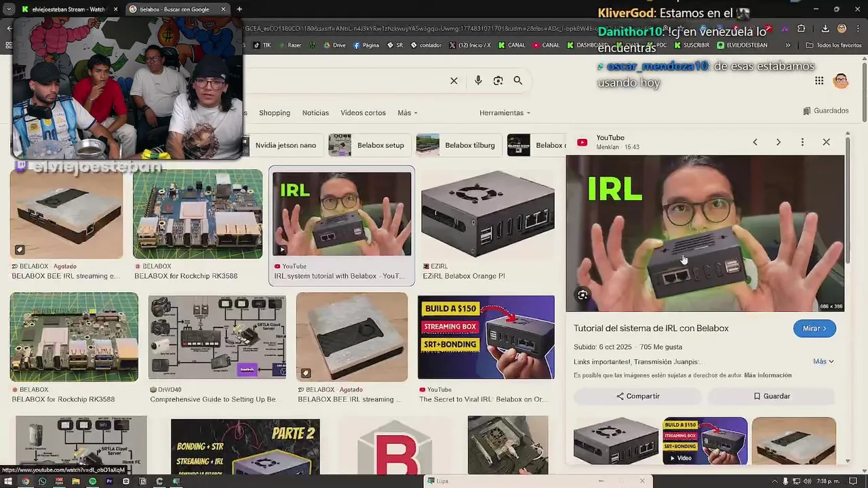
Task: Open Guardados saved items link
Action: tap(826, 110)
